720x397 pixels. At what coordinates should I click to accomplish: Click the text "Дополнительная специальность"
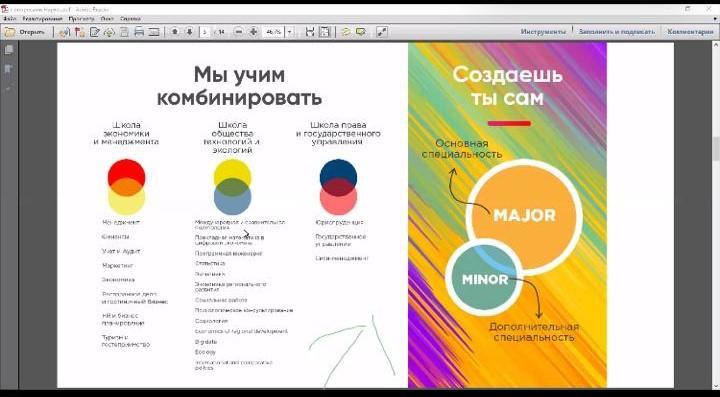[x=534, y=332]
